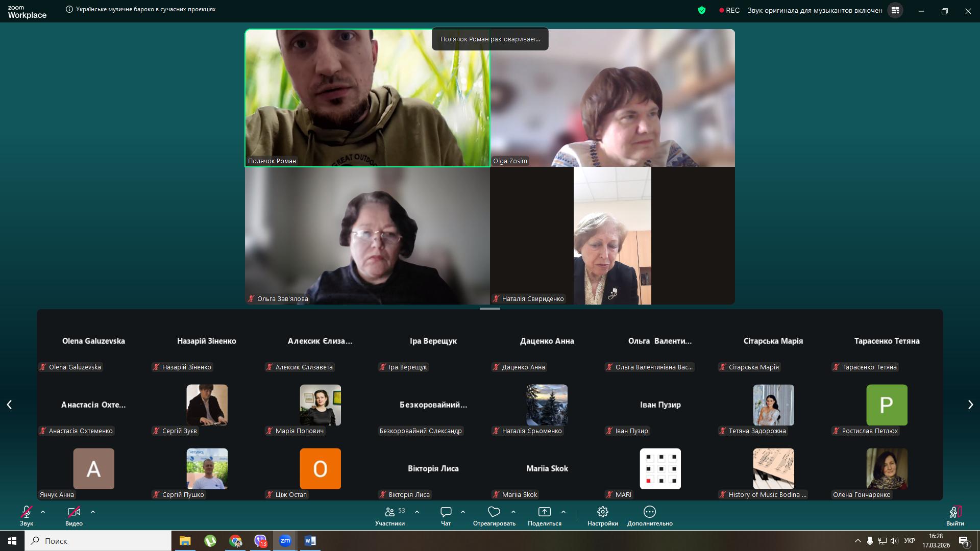Click the Share screen icon
This screenshot has width=980, height=551.
coord(544,512)
